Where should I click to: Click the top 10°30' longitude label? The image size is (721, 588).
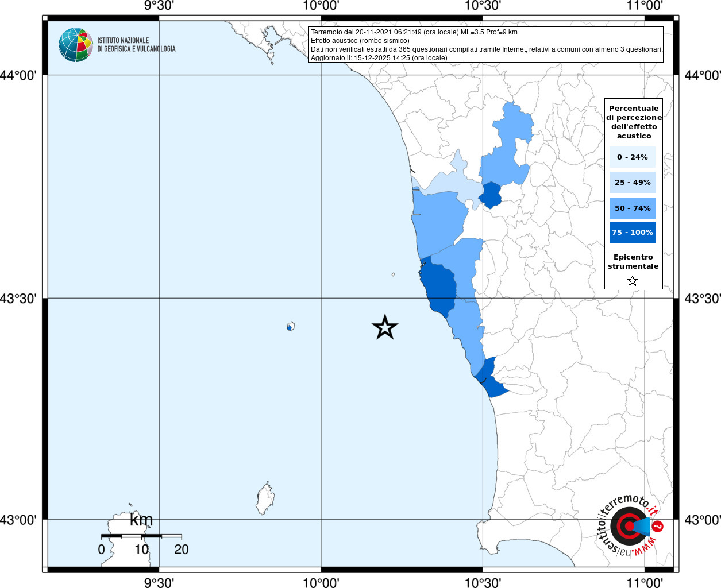click(483, 6)
